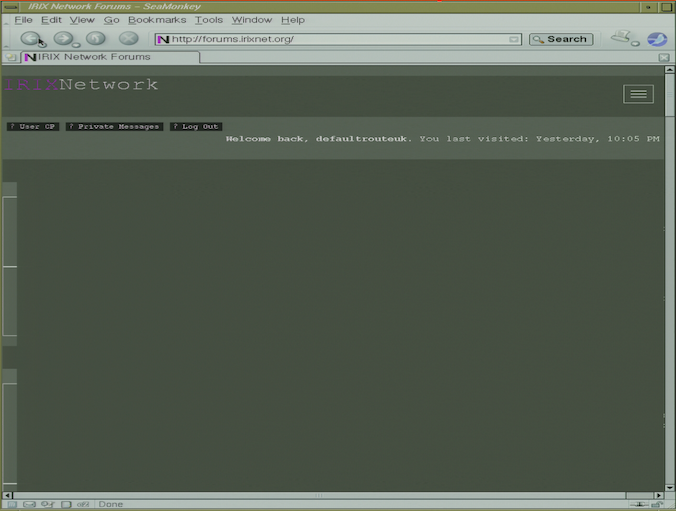The width and height of the screenshot is (676, 511).
Task: Click the online/offline connection status icon
Action: coord(639,504)
